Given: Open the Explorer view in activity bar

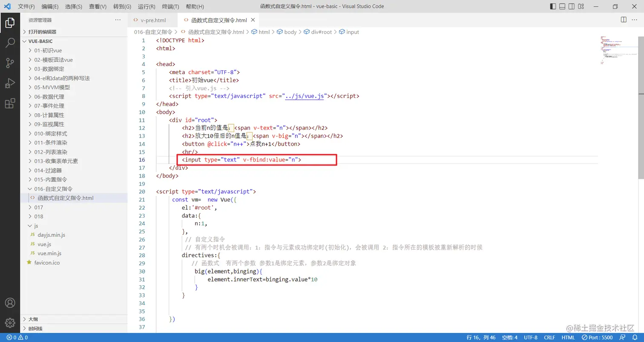Looking at the screenshot, I should point(10,23).
